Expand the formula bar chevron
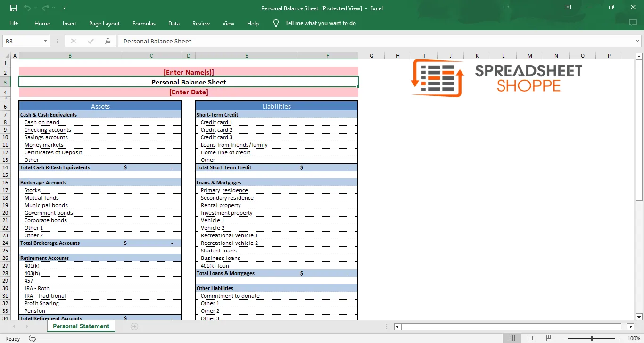The width and height of the screenshot is (644, 343). [x=638, y=41]
